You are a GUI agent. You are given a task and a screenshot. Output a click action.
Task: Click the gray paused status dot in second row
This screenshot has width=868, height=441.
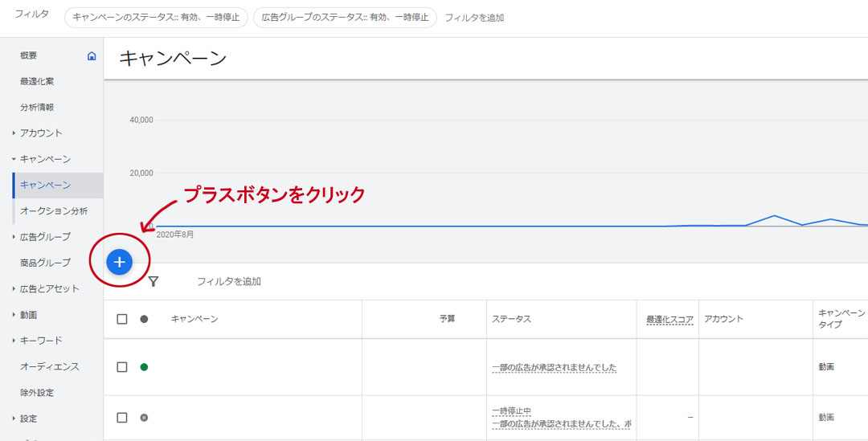[144, 418]
